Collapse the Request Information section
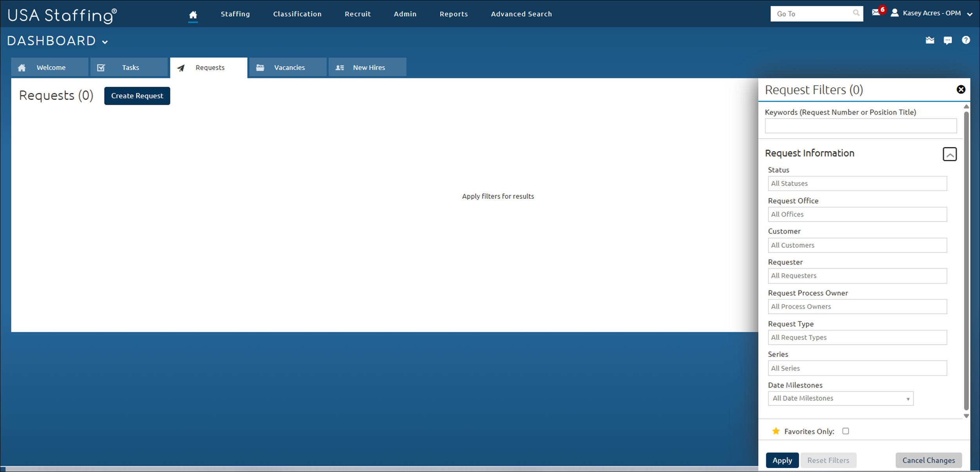 (x=949, y=154)
